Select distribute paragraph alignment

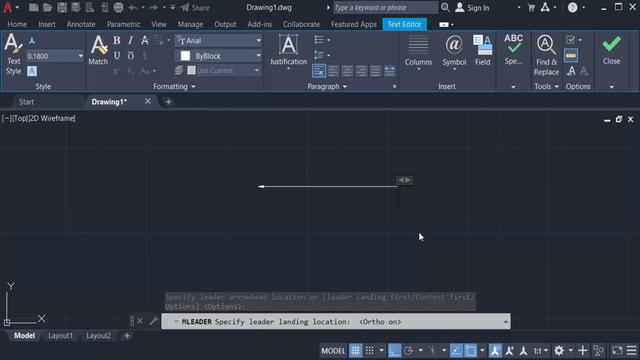[389, 71]
